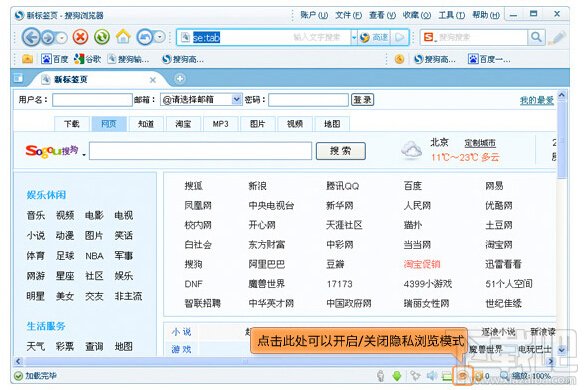This screenshot has height=390, width=585.
Task: Open the 查看 menu
Action: [x=382, y=15]
